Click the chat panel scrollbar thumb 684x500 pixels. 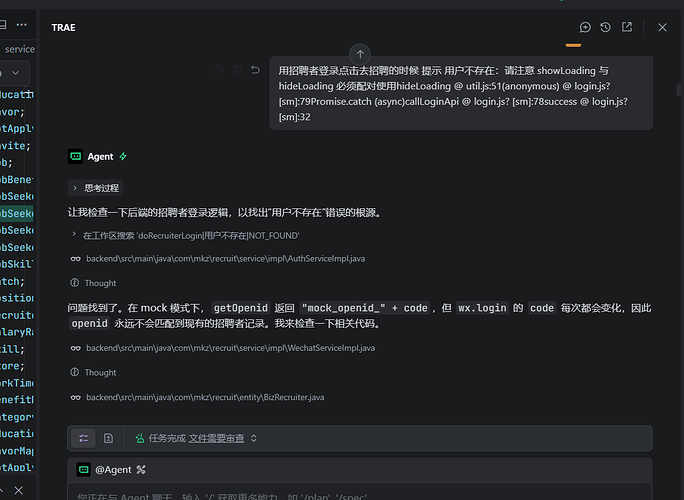[x=679, y=89]
